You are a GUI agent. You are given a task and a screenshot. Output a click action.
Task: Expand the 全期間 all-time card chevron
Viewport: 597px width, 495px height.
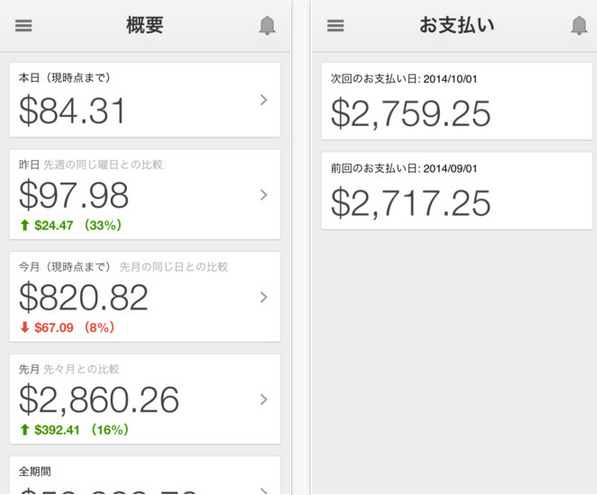click(x=263, y=490)
